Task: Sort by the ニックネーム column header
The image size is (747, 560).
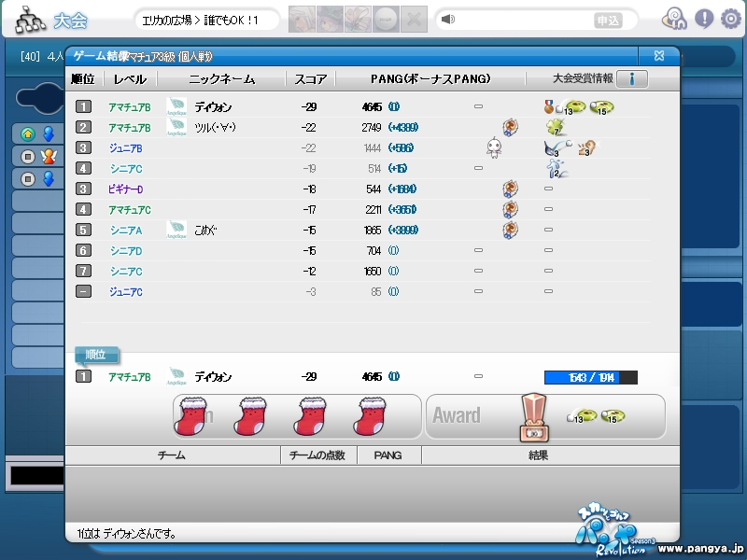Action: 221,79
